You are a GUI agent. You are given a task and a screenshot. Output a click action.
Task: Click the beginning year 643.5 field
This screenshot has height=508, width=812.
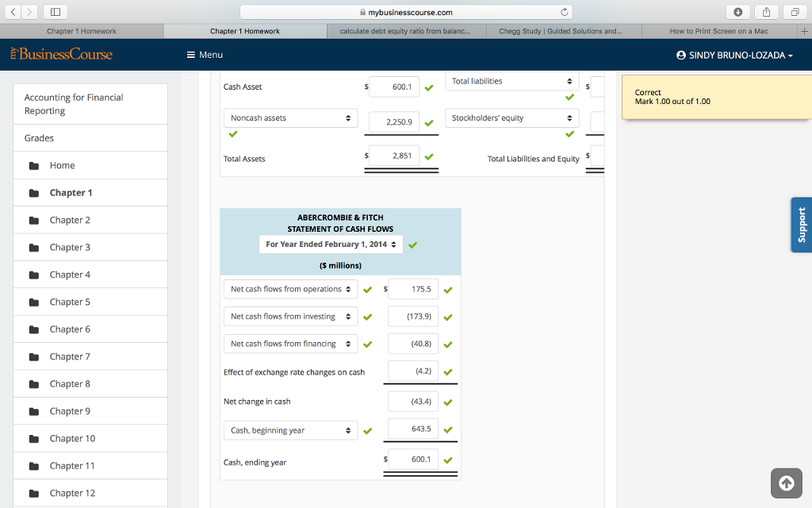click(413, 429)
